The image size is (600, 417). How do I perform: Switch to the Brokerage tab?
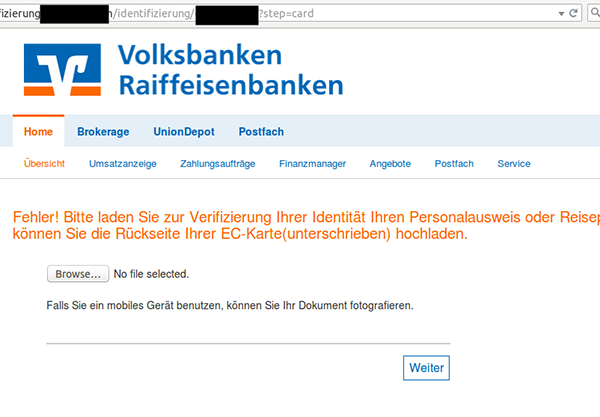click(103, 132)
